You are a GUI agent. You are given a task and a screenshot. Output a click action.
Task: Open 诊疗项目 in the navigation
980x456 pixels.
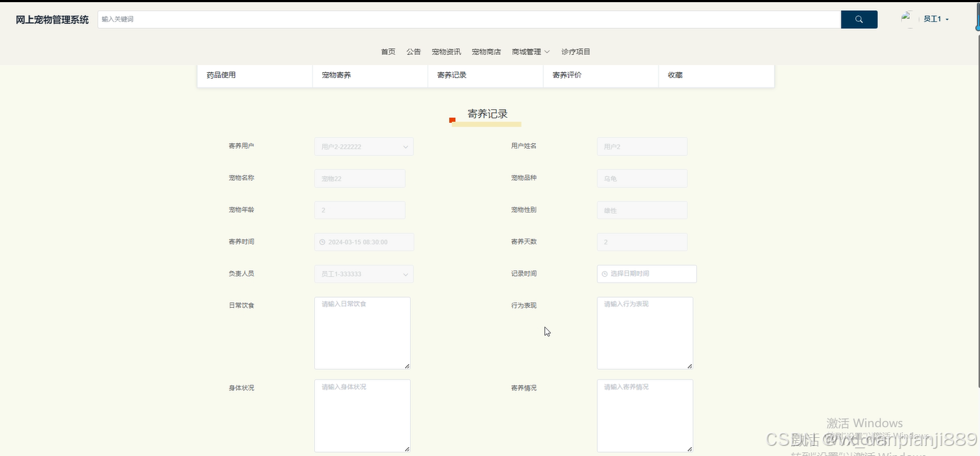click(x=576, y=52)
